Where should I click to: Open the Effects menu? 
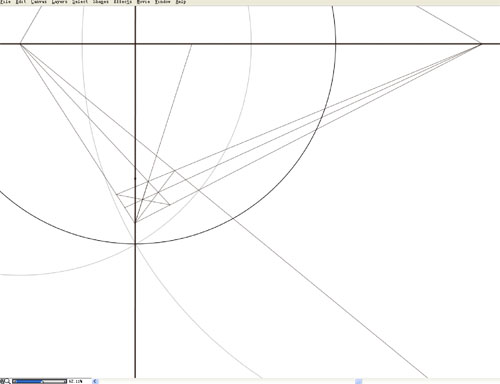point(123,2)
